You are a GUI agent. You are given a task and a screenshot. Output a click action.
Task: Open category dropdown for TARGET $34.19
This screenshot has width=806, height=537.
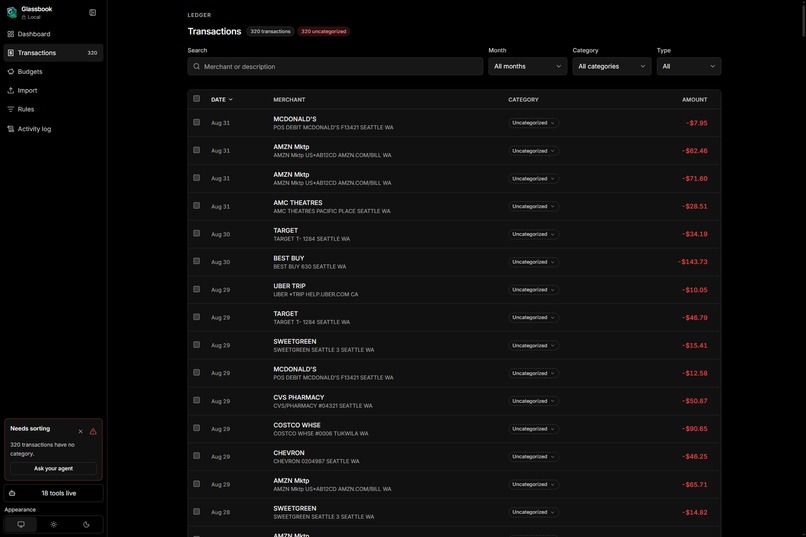coord(534,234)
